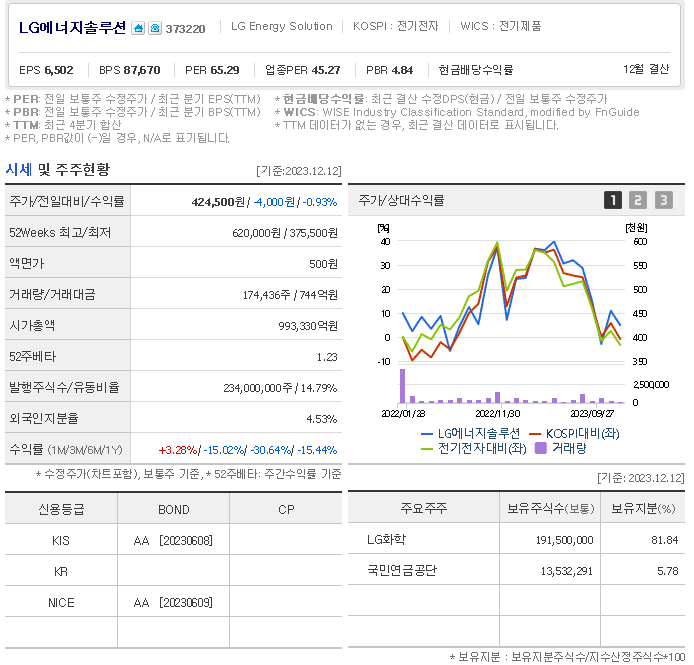Select 국민연금공단 stake 5.78
This screenshot has height=665, width=694.
pos(667,571)
